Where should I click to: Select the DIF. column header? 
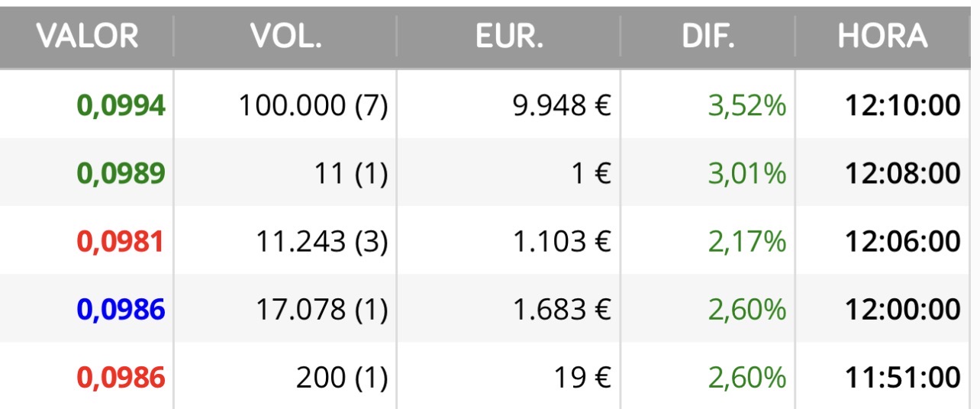pyautogui.click(x=708, y=37)
